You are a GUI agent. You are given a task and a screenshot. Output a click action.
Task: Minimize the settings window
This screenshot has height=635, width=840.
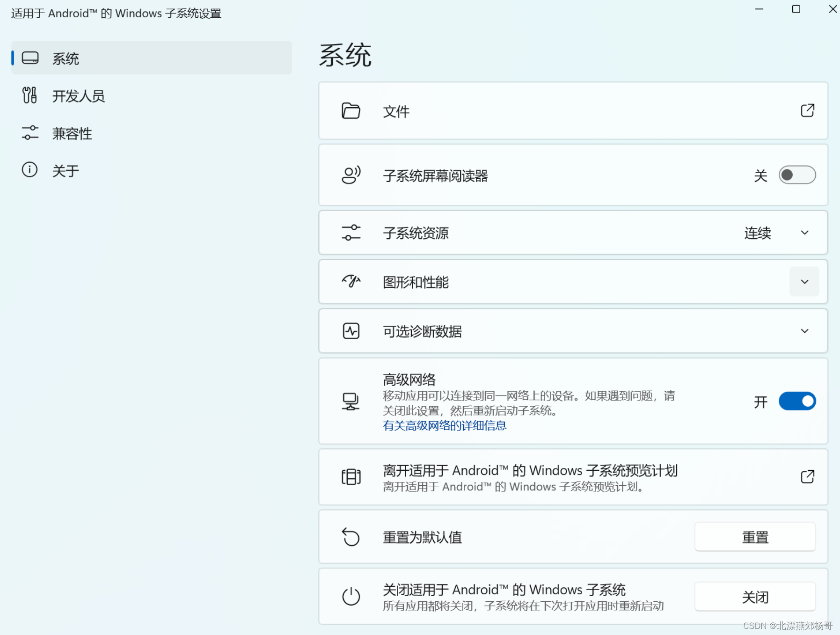point(759,9)
